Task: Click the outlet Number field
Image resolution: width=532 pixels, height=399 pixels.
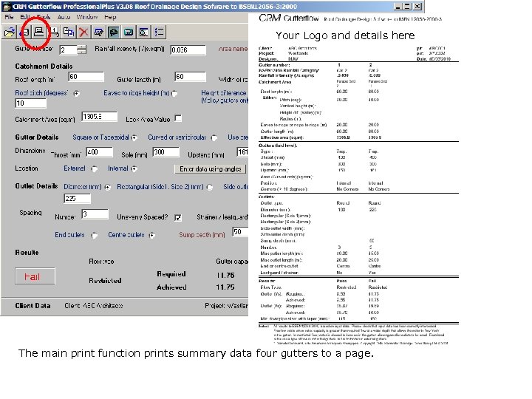Action: click(95, 214)
